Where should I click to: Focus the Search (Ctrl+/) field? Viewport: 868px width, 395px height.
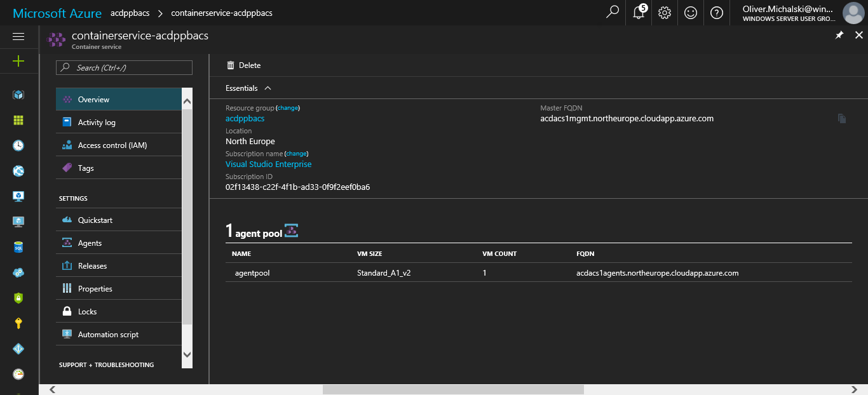point(124,67)
